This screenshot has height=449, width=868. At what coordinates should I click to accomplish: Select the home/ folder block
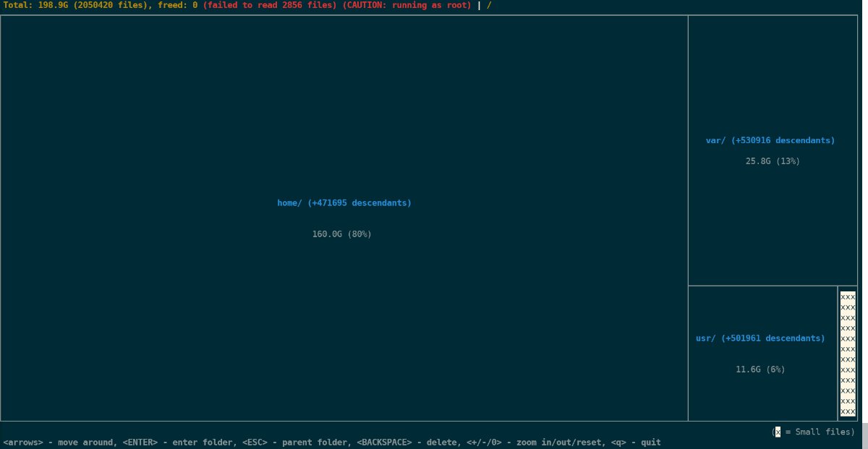[x=344, y=218]
